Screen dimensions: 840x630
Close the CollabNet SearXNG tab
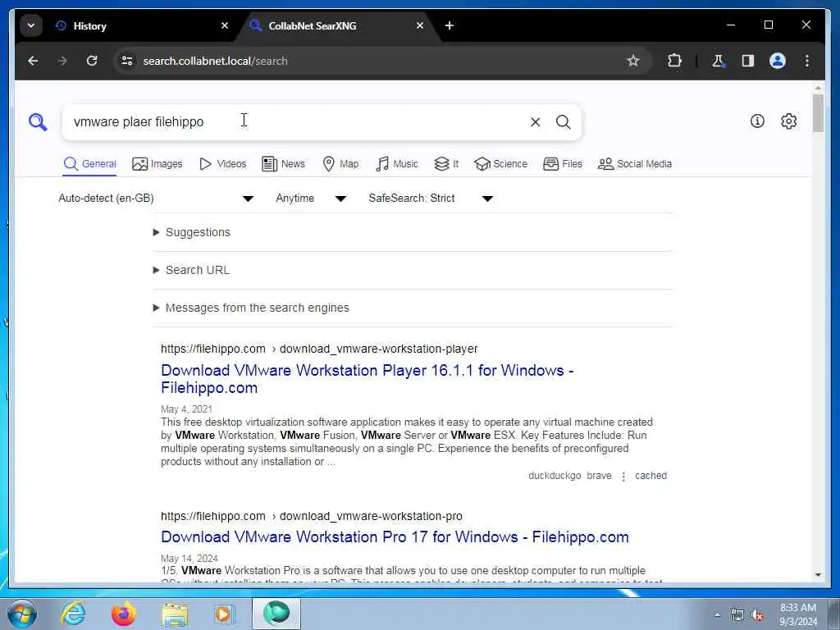420,25
